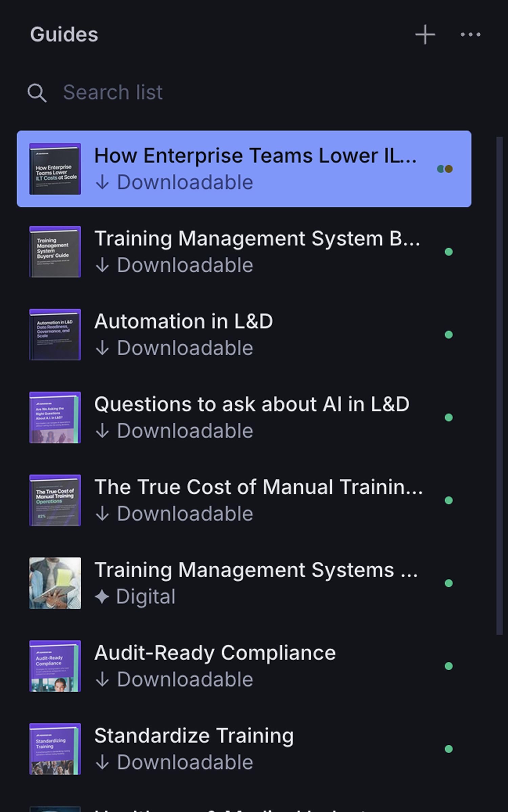Open the Training Management Systems ... Digital guide title
Screen dimensions: 508x812
[x=256, y=570]
